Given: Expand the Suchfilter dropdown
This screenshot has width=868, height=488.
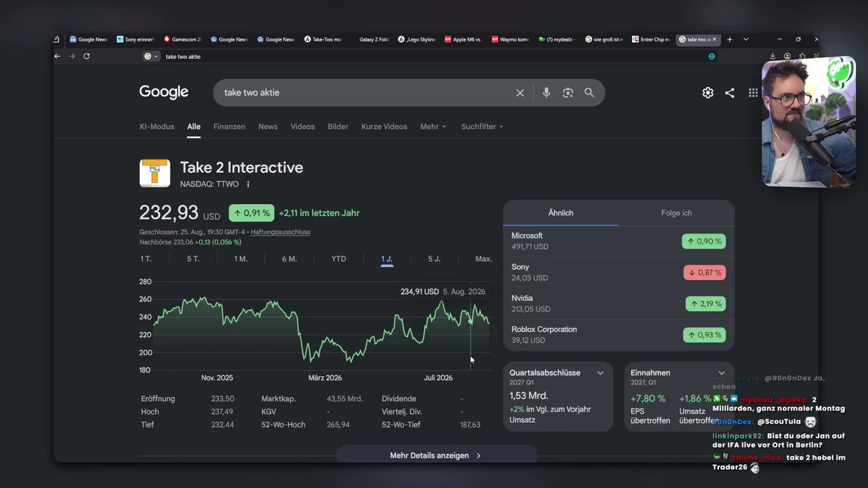Looking at the screenshot, I should 482,127.
